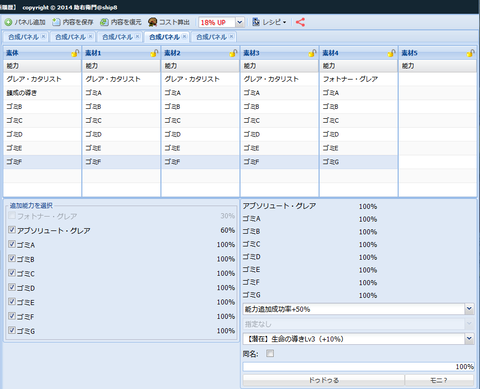Viewport: 480px width, 389px height.
Task: Click the 素材1 column title
Action: coord(93,53)
